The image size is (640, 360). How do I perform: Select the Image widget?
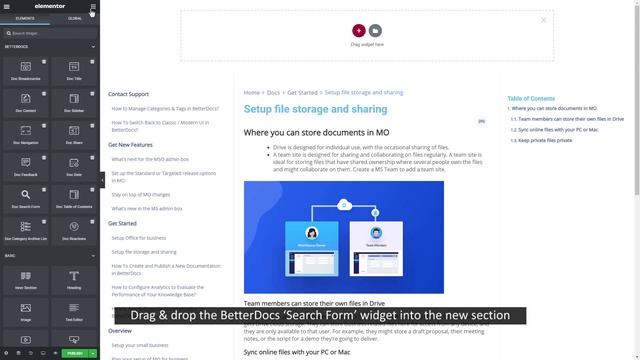coord(26,312)
